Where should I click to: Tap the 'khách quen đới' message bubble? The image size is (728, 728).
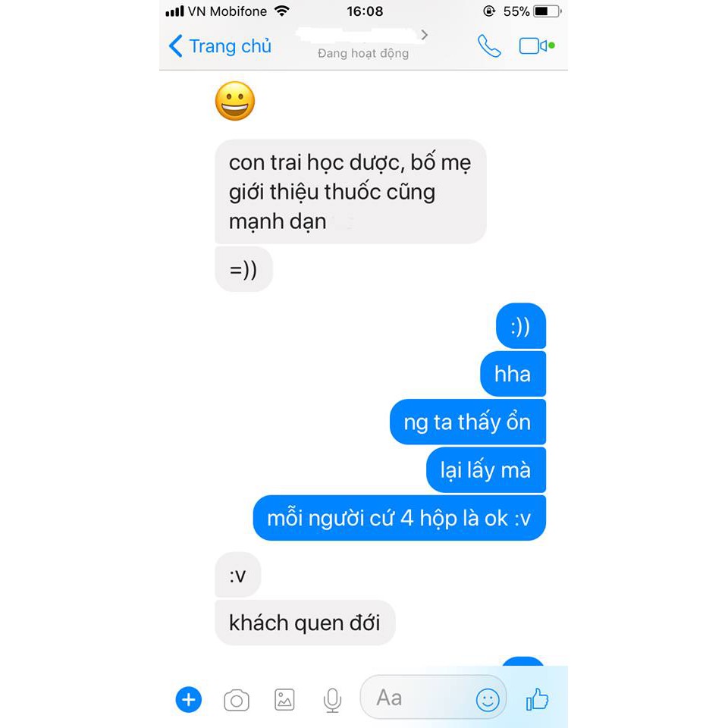pyautogui.click(x=305, y=622)
